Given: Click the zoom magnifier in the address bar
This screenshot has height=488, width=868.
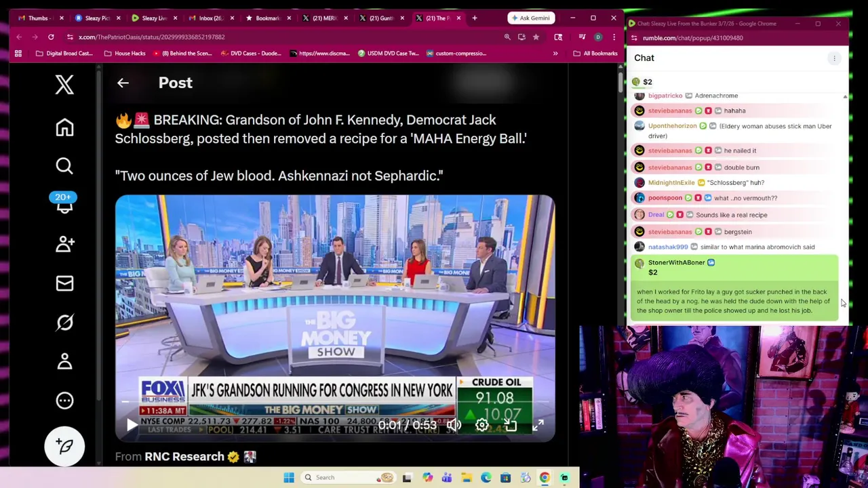Looking at the screenshot, I should [507, 37].
